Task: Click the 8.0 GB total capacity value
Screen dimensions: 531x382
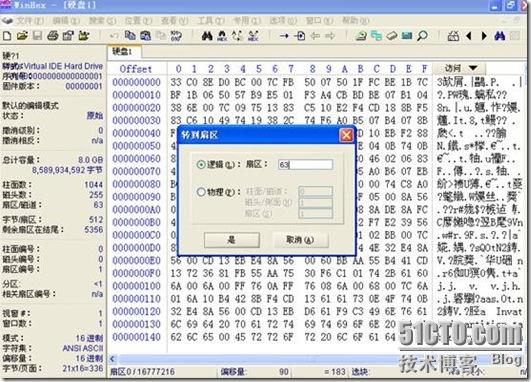Action: pos(90,160)
